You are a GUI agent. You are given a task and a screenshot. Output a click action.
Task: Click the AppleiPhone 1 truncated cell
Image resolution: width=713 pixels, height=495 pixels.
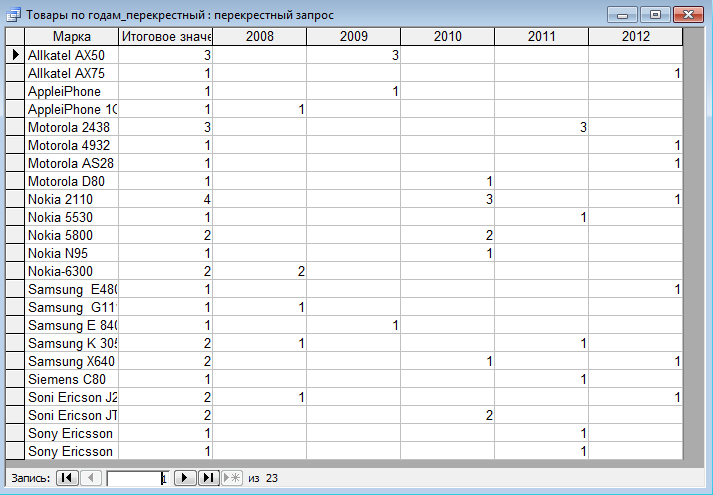point(71,109)
